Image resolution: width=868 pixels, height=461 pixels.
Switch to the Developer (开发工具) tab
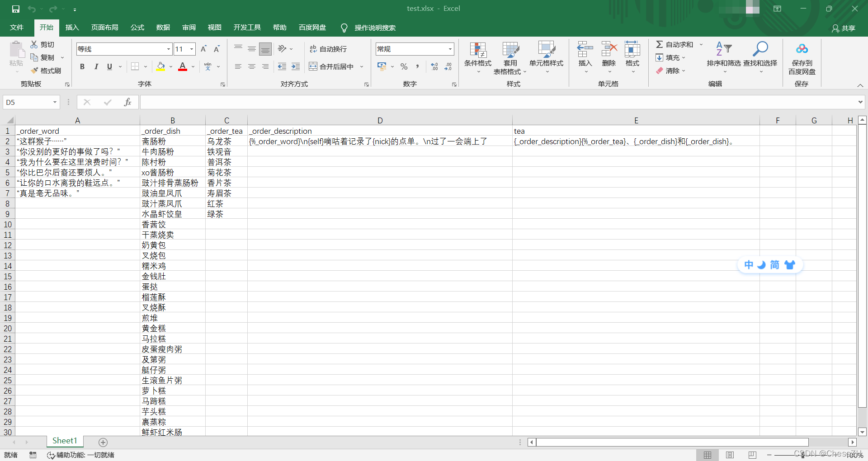point(247,28)
